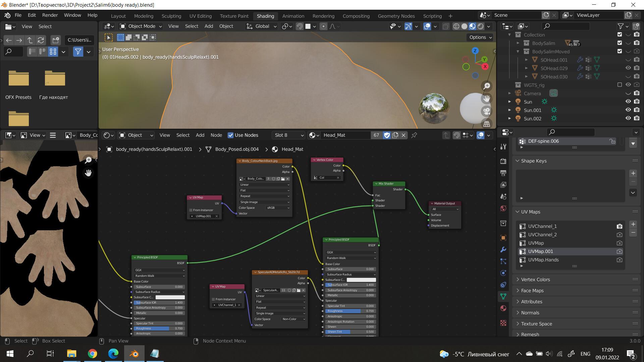The height and width of the screenshot is (362, 644).
Task: Add a new UV map with plus
Action: (x=633, y=224)
